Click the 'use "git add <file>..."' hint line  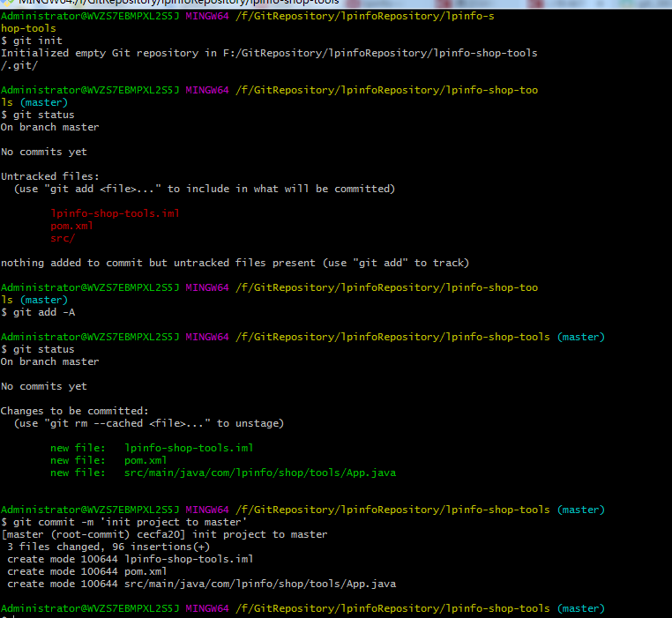tap(205, 189)
